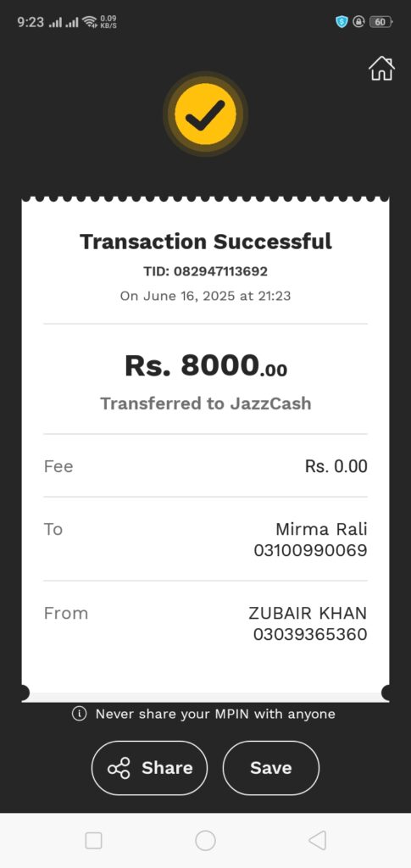The width and height of the screenshot is (411, 868).
Task: Tap recipient number 03100990069
Action: pos(310,551)
